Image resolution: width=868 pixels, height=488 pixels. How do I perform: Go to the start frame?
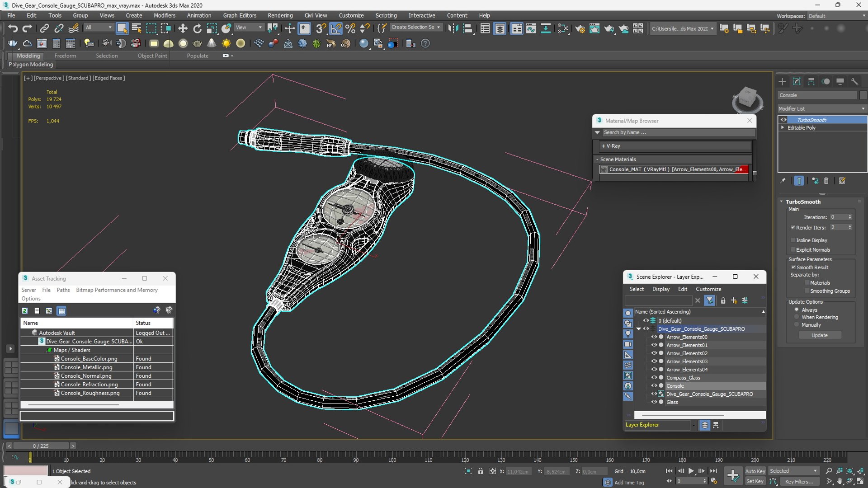point(669,471)
